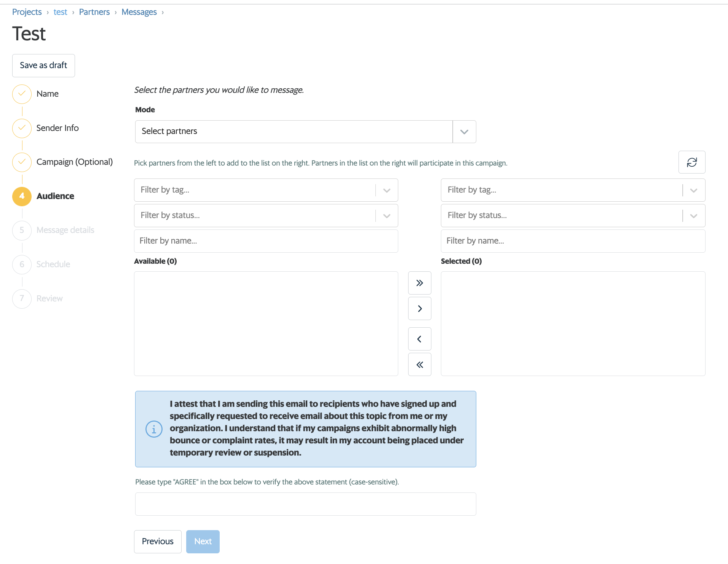
Task: Click the Previous button
Action: click(158, 542)
